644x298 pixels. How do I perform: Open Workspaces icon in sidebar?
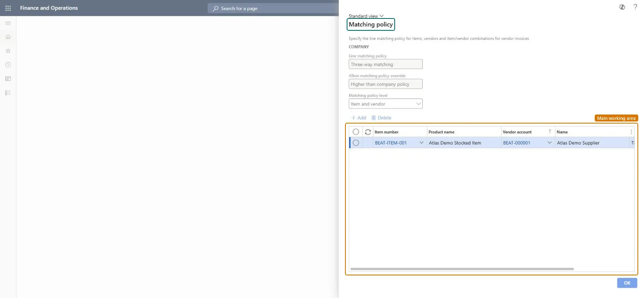(8, 79)
